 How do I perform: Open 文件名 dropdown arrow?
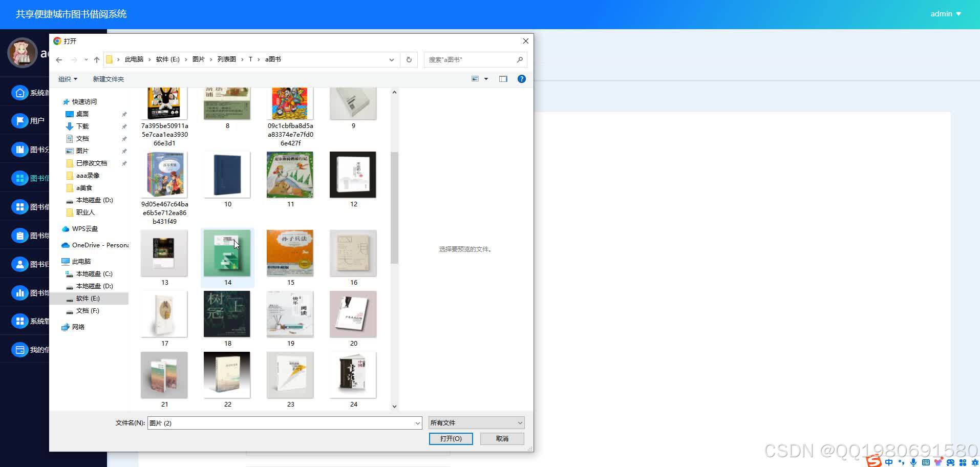[x=418, y=423]
